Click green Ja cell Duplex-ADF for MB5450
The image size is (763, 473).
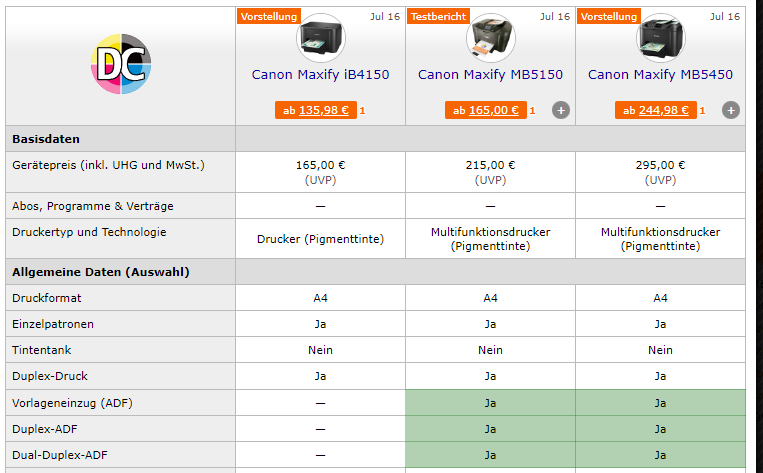[x=660, y=429]
